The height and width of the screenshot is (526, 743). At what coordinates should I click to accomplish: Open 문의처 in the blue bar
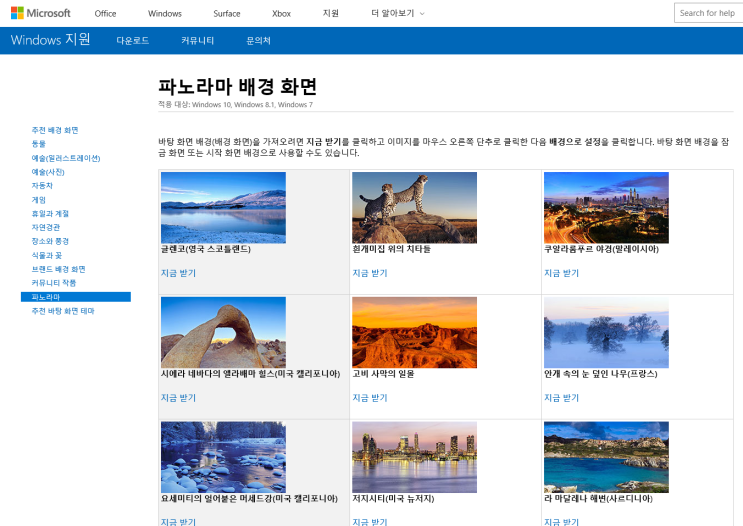258,41
